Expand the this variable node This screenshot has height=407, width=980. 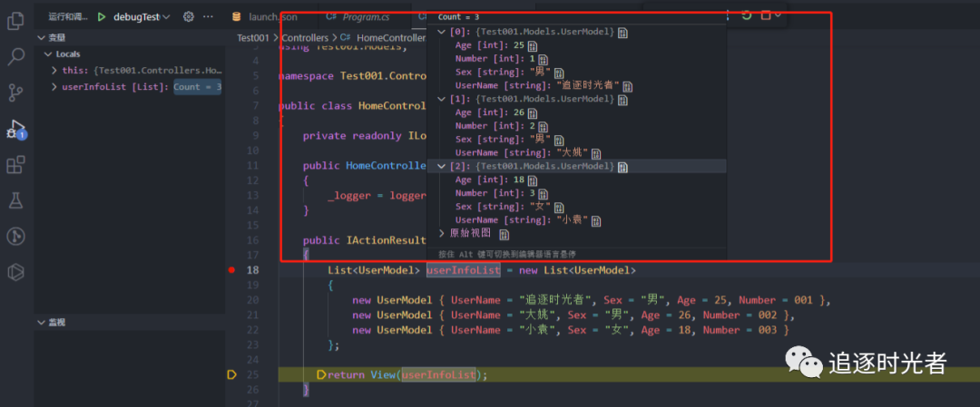coord(55,71)
